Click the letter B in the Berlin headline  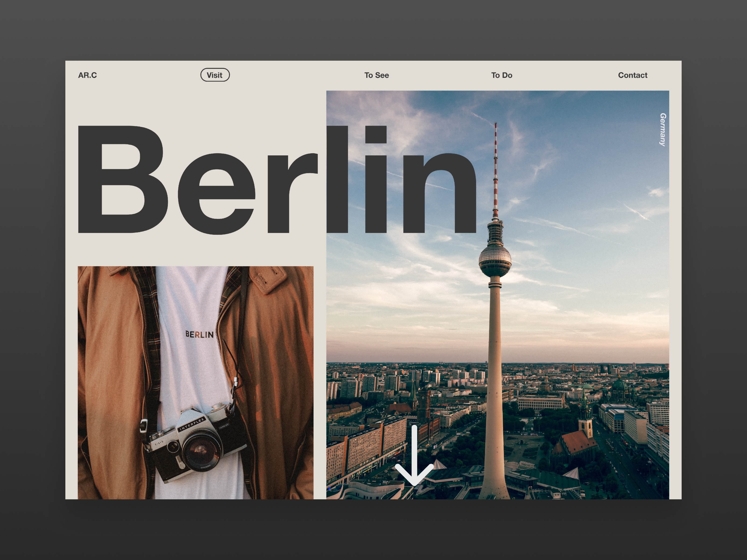123,180
